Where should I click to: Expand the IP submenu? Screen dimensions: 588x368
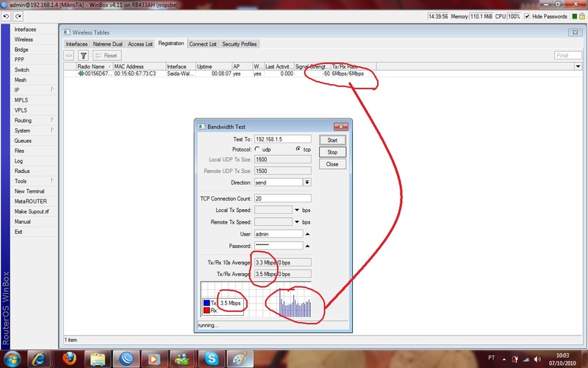tap(52, 90)
